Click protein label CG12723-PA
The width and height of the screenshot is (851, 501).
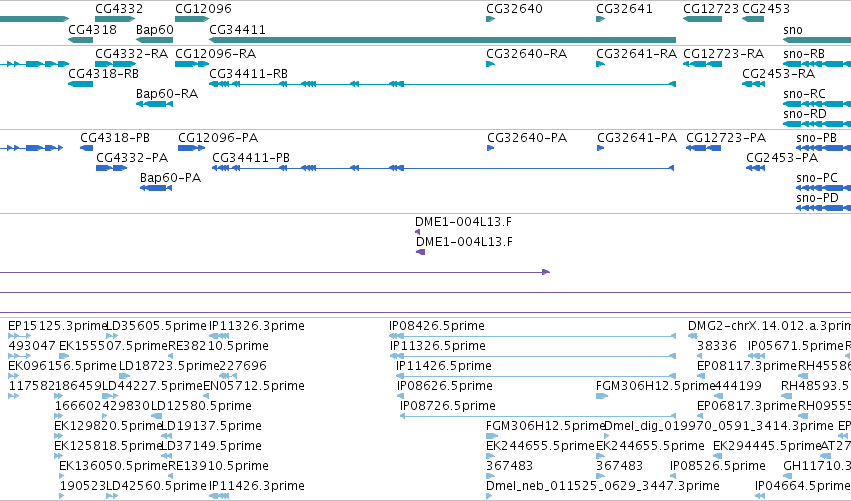click(x=726, y=138)
